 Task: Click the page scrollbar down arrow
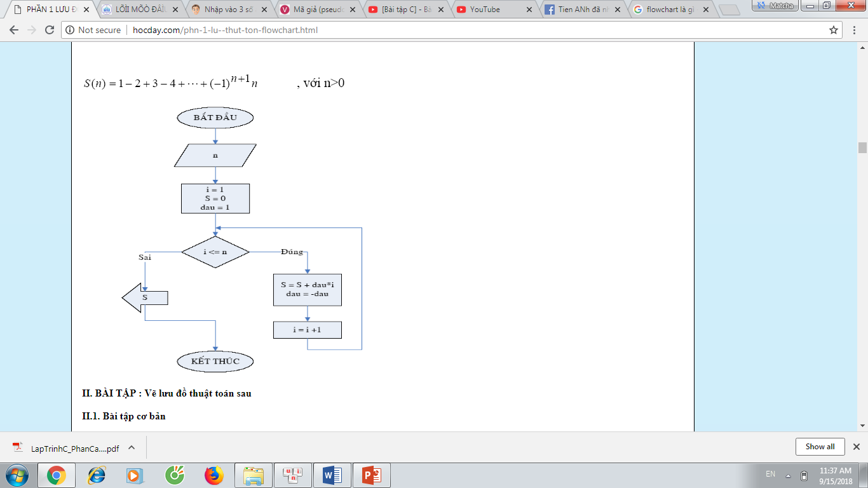point(862,426)
